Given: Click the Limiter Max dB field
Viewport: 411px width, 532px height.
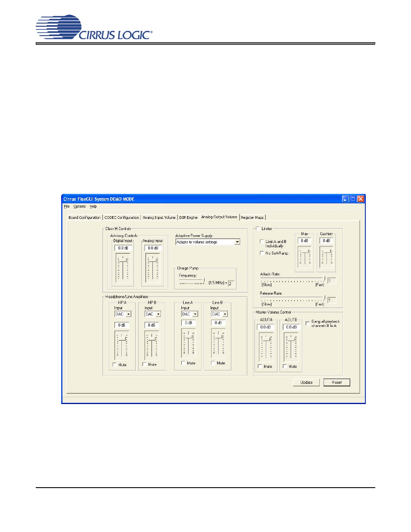Looking at the screenshot, I should (x=305, y=241).
